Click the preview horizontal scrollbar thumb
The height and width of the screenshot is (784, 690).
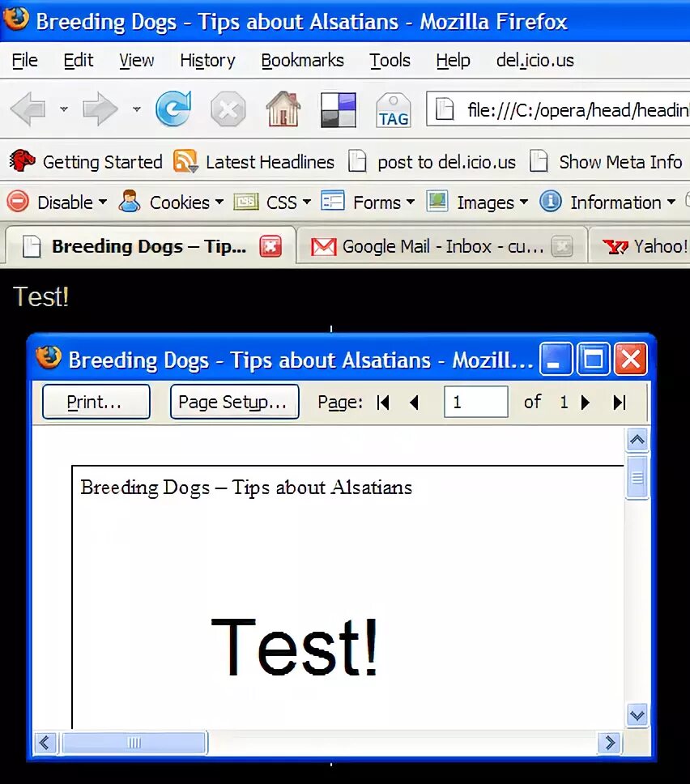point(134,743)
